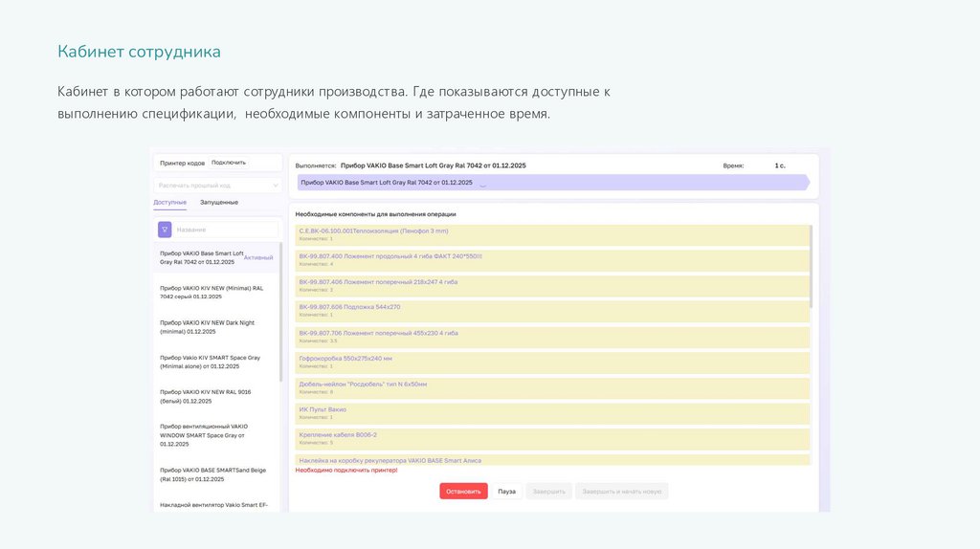Screen dimensions: 980x549
Task: Click the disabled Завершить button
Action: pos(548,492)
